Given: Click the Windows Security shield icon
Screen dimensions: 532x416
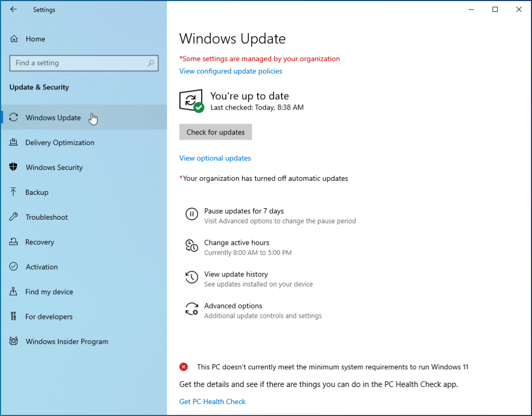Looking at the screenshot, I should 13,167.
